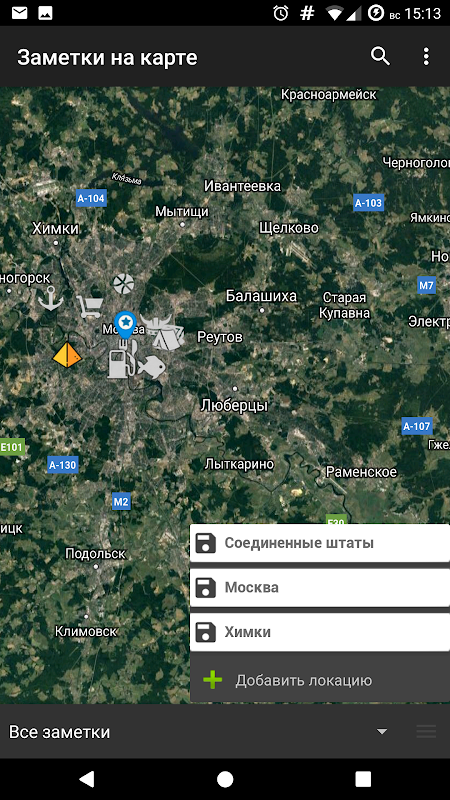Tap the anchor map marker
Screen dimensions: 450x800
pos(51,298)
